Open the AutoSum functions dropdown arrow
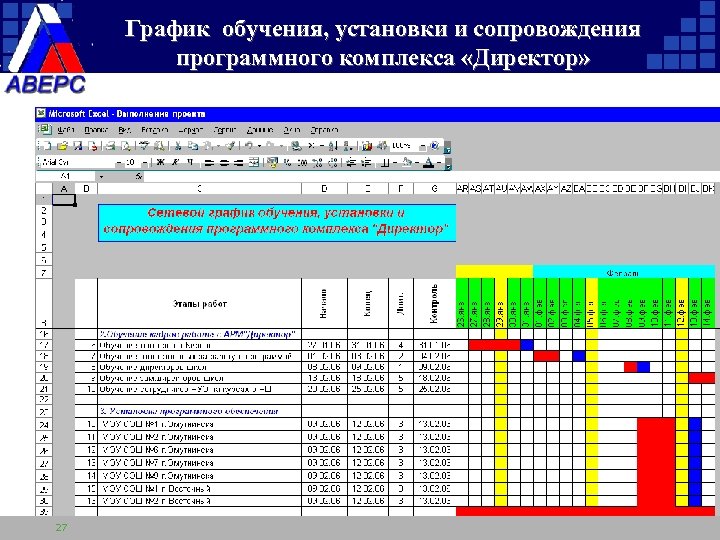This screenshot has width=720, height=540. coord(322,146)
